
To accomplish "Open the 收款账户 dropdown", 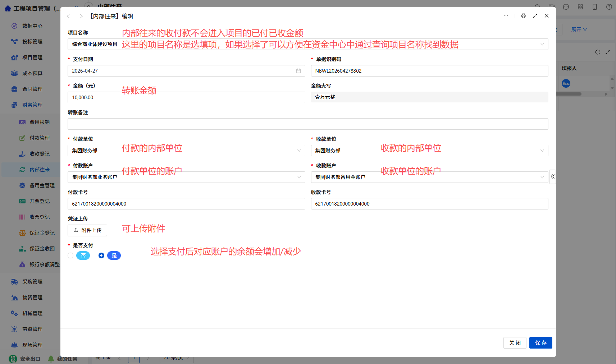I will tap(430, 177).
